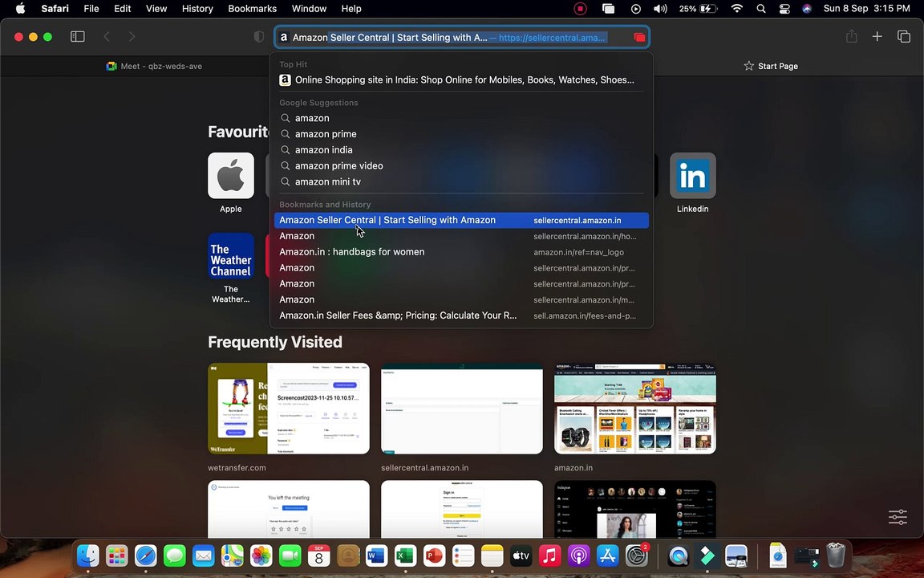The height and width of the screenshot is (578, 924).
Task: Open the Instagram frequently visited thumbnail
Action: click(635, 509)
